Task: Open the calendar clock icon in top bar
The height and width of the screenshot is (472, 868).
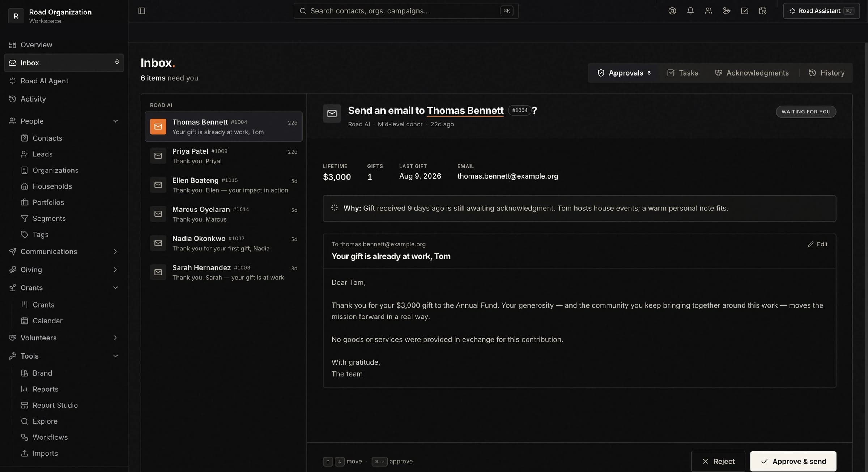Action: [762, 11]
